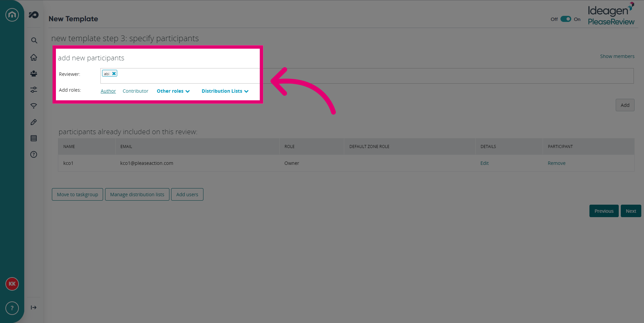The height and width of the screenshot is (323, 644).
Task: Remove the abi reviewer tag
Action: (x=114, y=74)
